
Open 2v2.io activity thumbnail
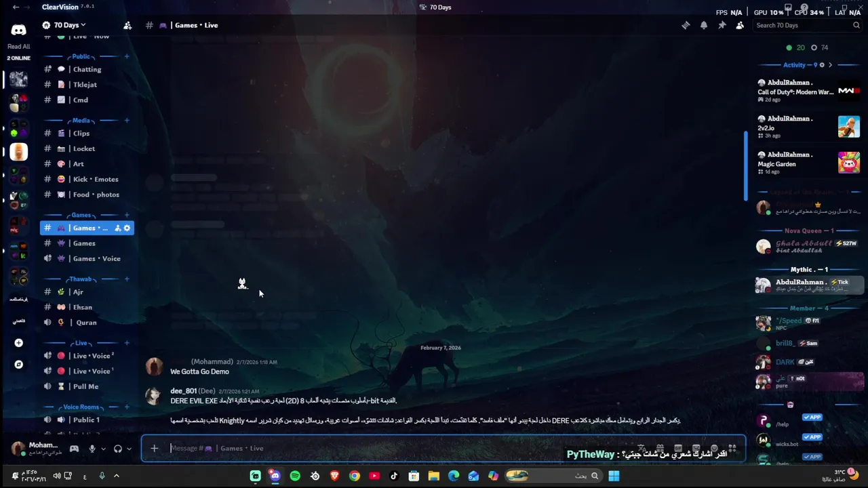(848, 127)
